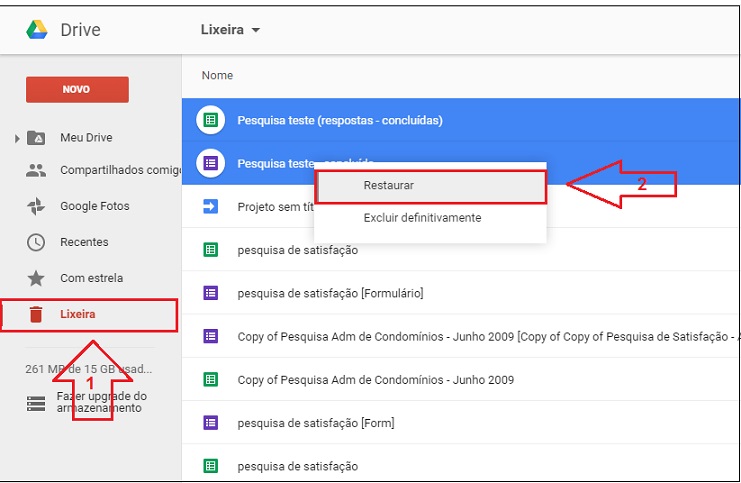Screen dimensions: 741x483
Task: Click the Recentes clock icon
Action: coord(36,242)
